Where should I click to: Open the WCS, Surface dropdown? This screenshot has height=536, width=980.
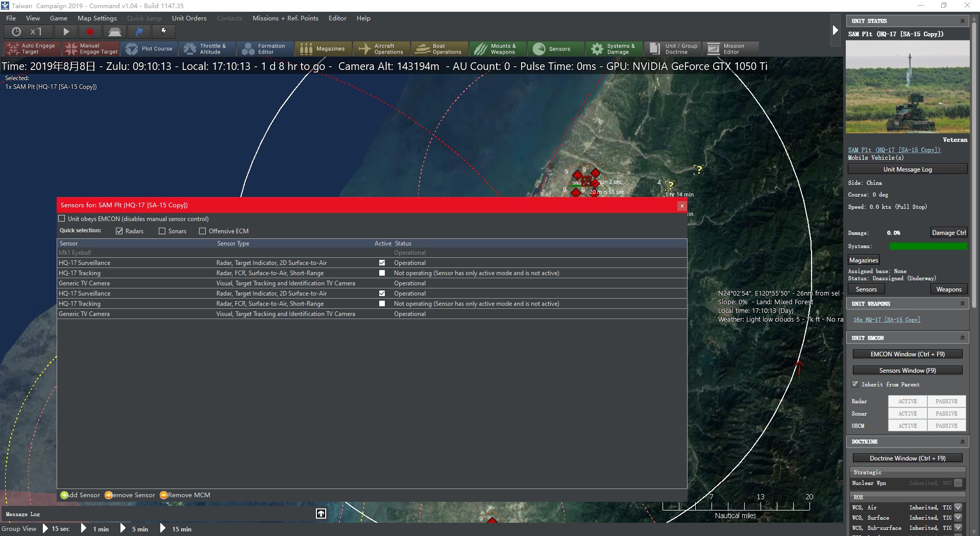[x=958, y=518]
